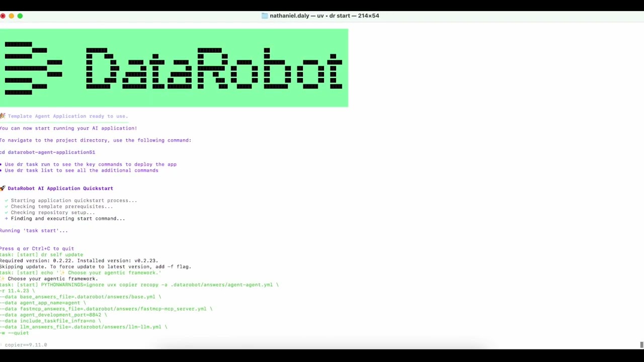Click 'Starting application quickstart process...' text
The width and height of the screenshot is (644, 362).
tap(74, 201)
